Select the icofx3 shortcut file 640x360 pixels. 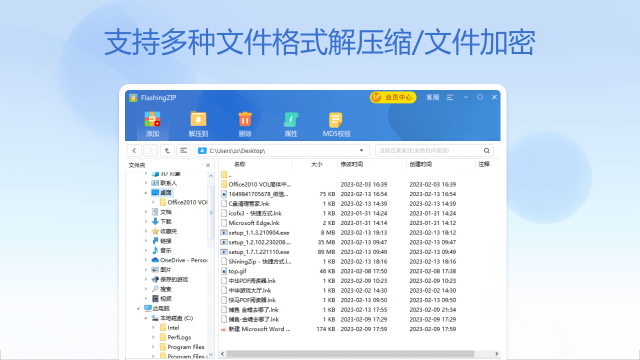pyautogui.click(x=255, y=213)
